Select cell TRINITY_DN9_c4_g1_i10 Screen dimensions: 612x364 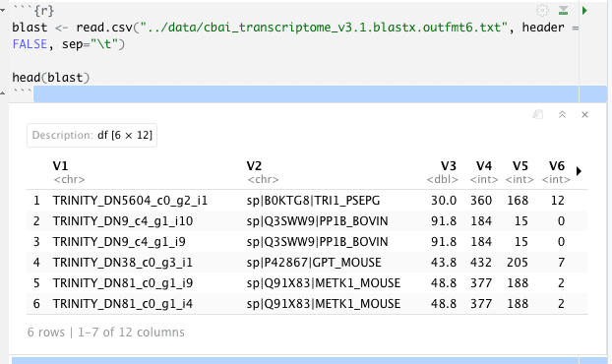[x=123, y=221]
